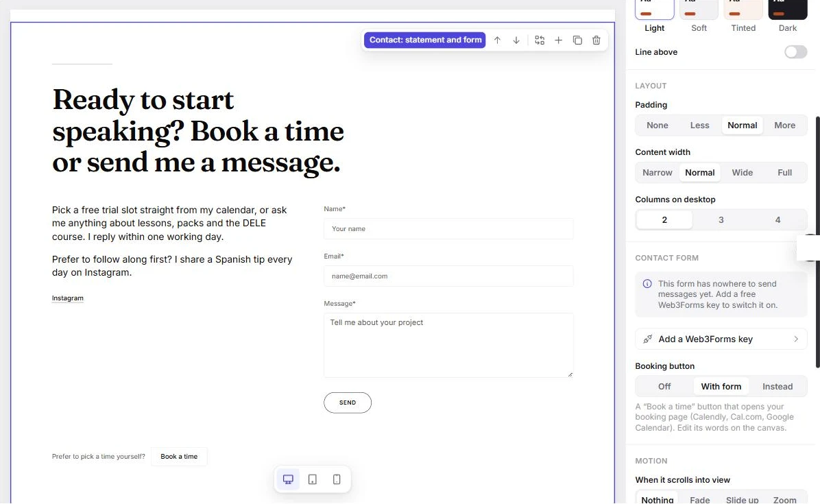Choose Slide up scroll motion
Viewport: 820px width, 504px height.
pyautogui.click(x=742, y=500)
